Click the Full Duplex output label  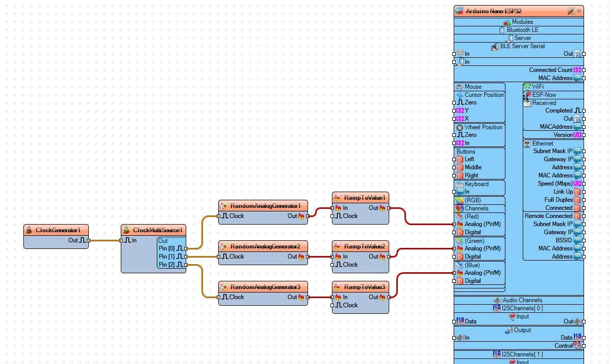(559, 200)
